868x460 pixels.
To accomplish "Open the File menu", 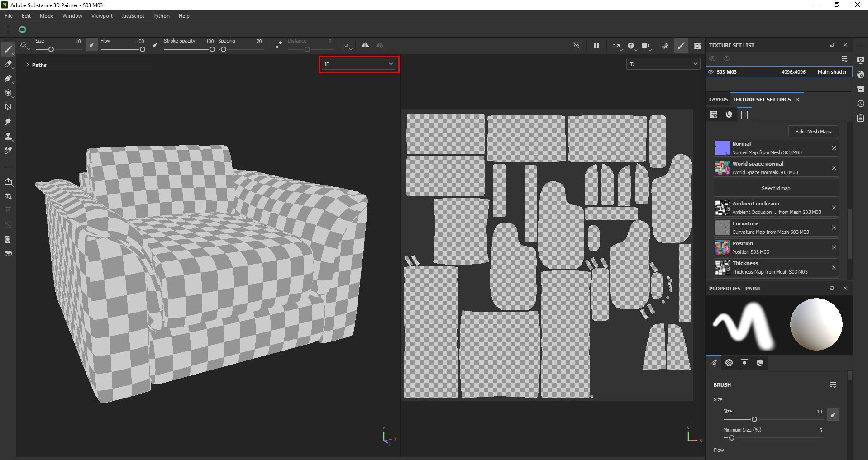I will coord(9,16).
